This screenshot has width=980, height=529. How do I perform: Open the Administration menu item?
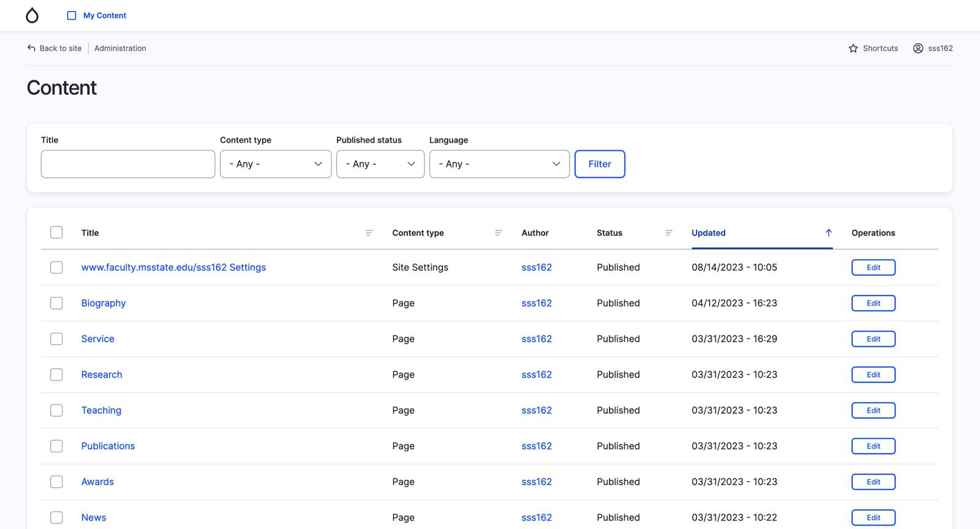pyautogui.click(x=120, y=48)
